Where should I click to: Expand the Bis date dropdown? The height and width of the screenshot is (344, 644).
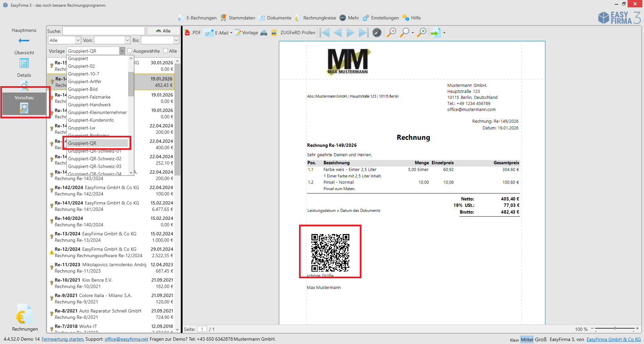click(176, 40)
